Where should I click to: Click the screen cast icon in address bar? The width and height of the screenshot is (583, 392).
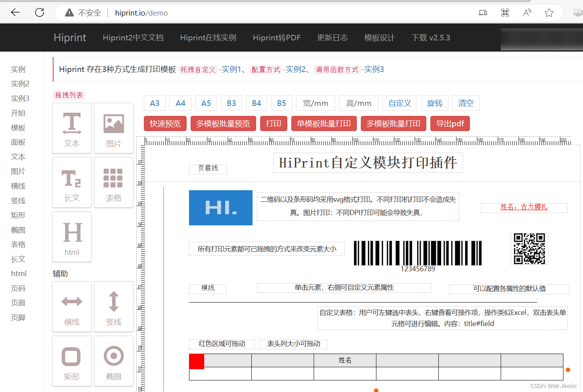click(483, 13)
